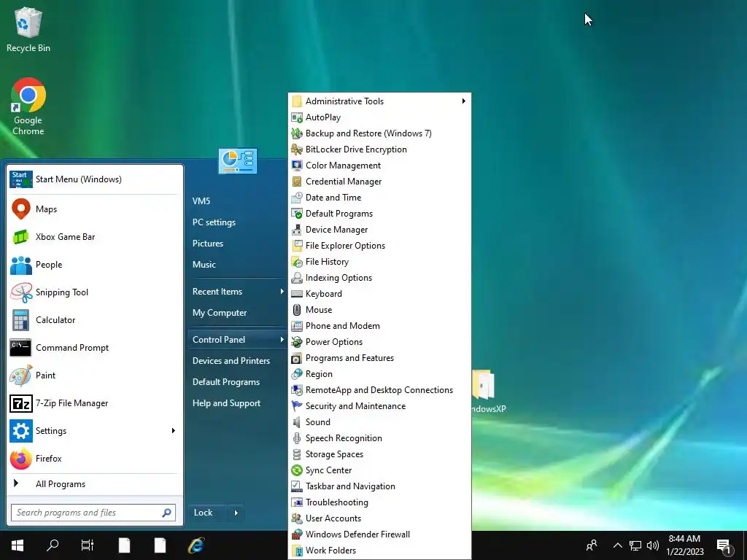Select Taskbar and Navigation
The height and width of the screenshot is (560, 747).
coord(379,486)
